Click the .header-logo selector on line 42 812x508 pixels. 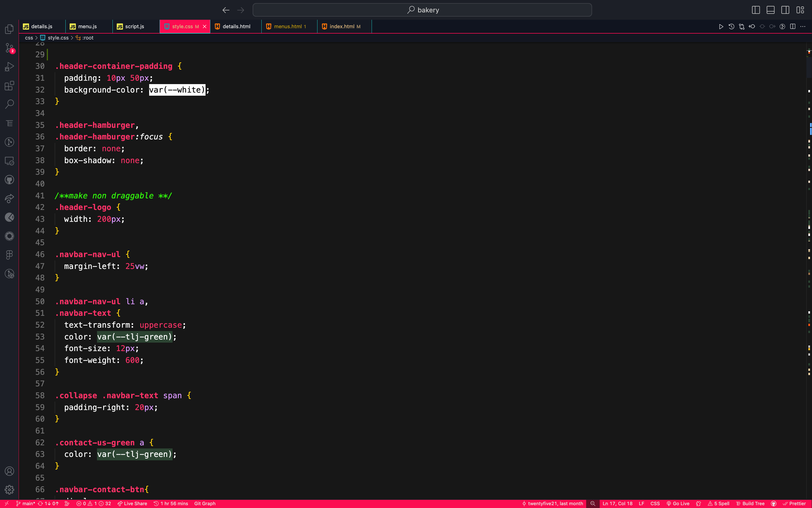click(x=83, y=207)
